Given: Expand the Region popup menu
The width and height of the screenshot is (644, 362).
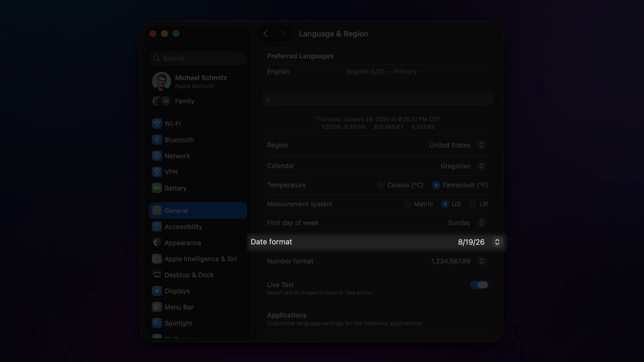Looking at the screenshot, I should point(481,145).
